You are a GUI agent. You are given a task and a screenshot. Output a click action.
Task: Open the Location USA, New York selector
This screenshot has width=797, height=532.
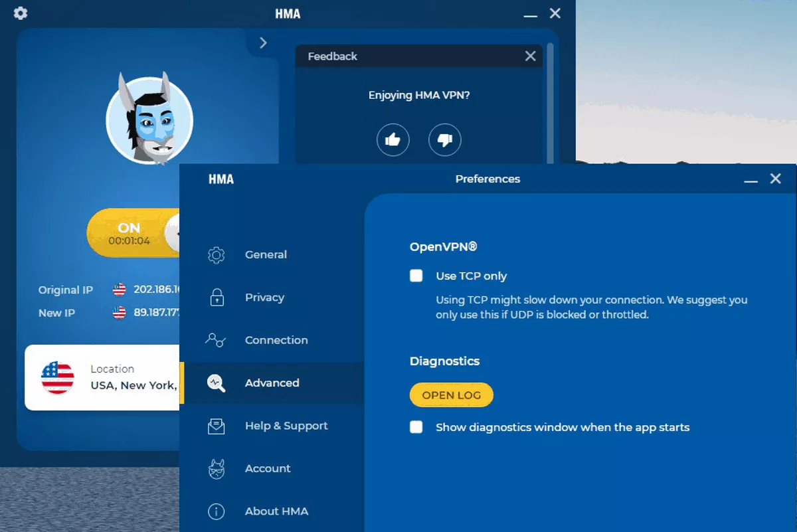click(102, 377)
